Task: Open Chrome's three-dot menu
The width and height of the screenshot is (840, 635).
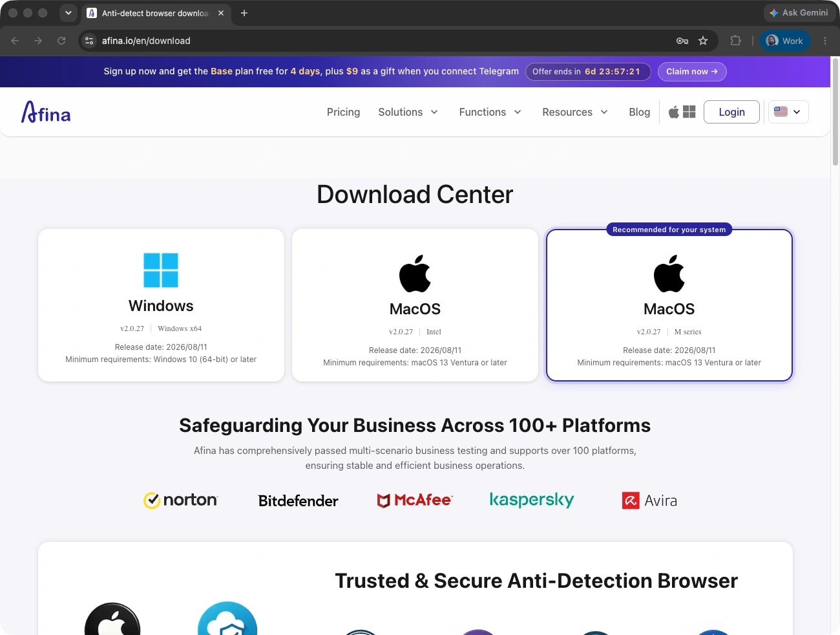Action: [x=825, y=41]
